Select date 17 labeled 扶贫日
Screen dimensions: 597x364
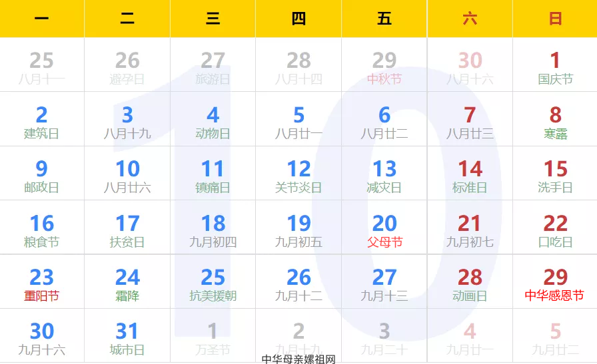coord(127,228)
